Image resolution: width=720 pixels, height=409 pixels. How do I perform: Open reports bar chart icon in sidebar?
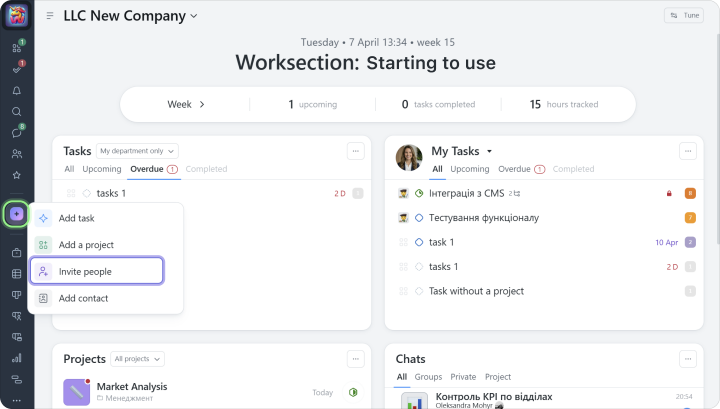point(17,357)
